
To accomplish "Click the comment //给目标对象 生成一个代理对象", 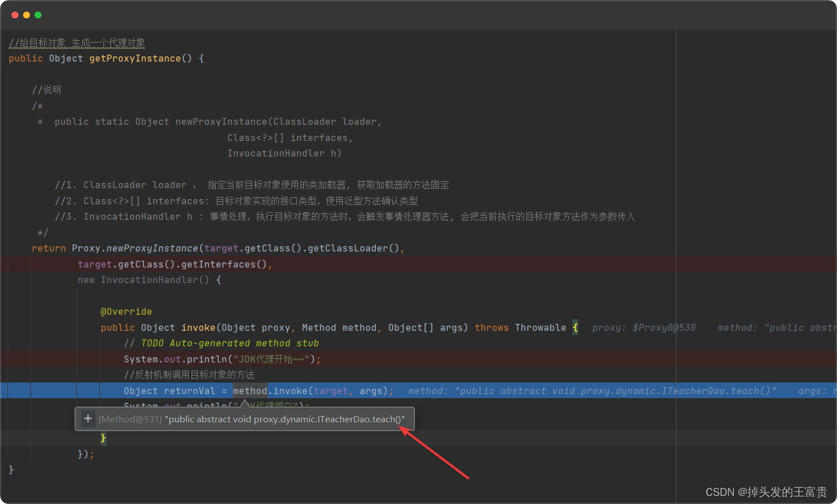I will [77, 43].
